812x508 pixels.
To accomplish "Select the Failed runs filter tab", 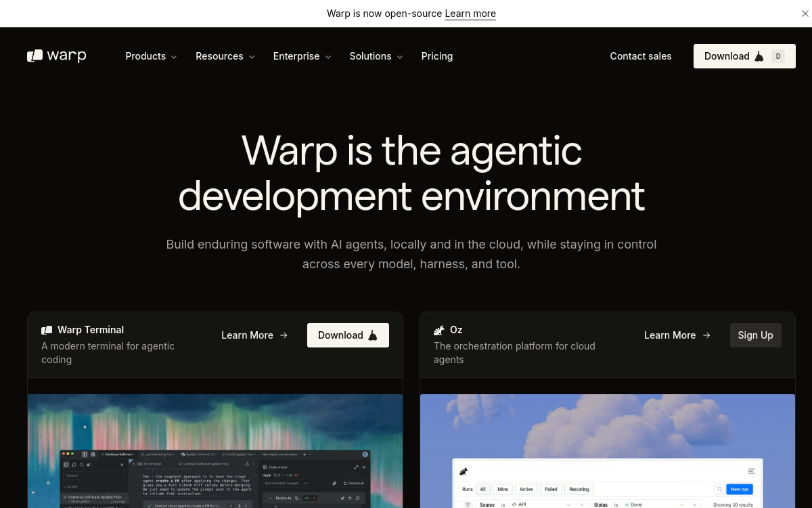I will pyautogui.click(x=551, y=489).
